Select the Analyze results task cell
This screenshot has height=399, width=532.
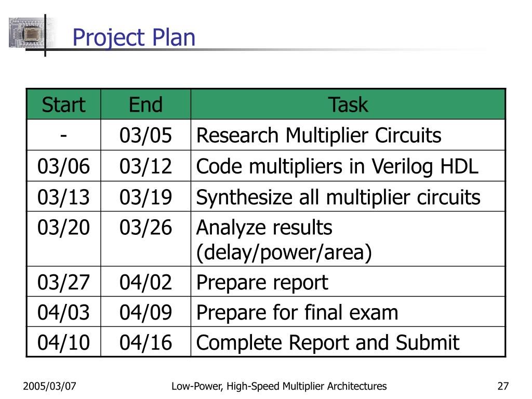(348, 239)
